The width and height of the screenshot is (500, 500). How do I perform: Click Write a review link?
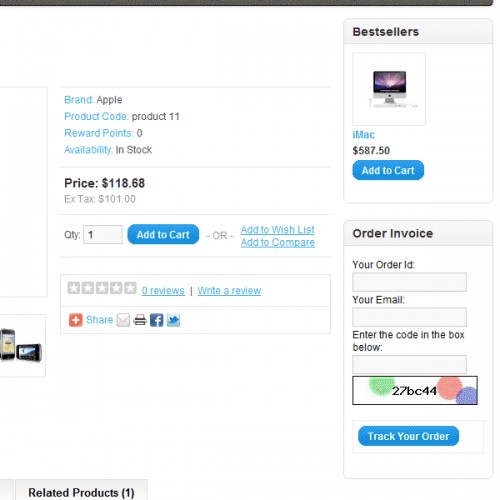[229, 290]
